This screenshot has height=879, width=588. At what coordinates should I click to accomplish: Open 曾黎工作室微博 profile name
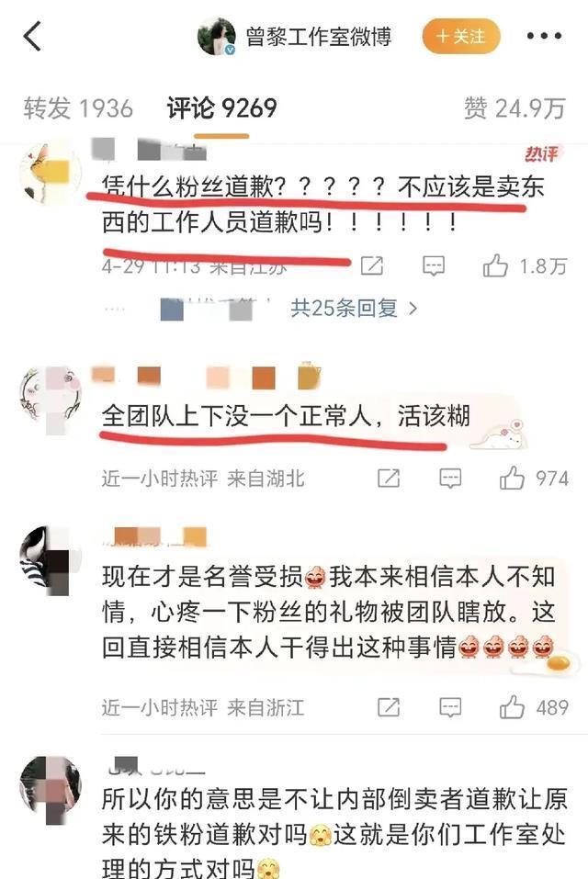pyautogui.click(x=319, y=37)
